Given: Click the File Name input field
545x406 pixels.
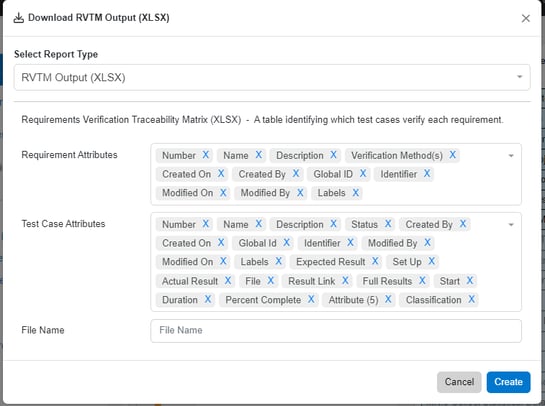Looking at the screenshot, I should (336, 331).
